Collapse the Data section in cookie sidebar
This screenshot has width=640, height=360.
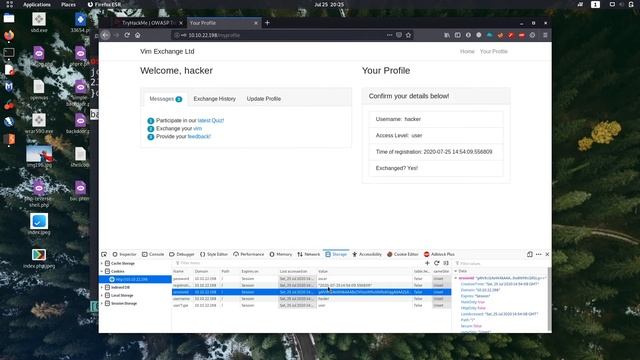[456, 271]
